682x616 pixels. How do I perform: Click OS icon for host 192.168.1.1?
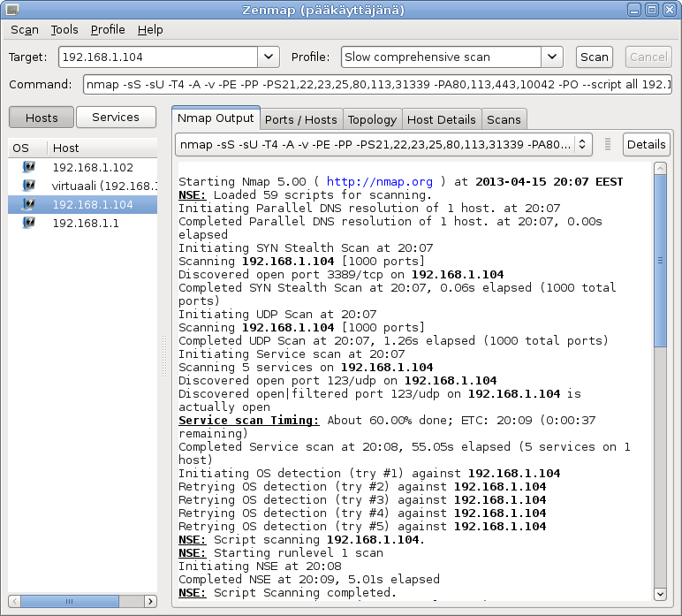tap(28, 224)
